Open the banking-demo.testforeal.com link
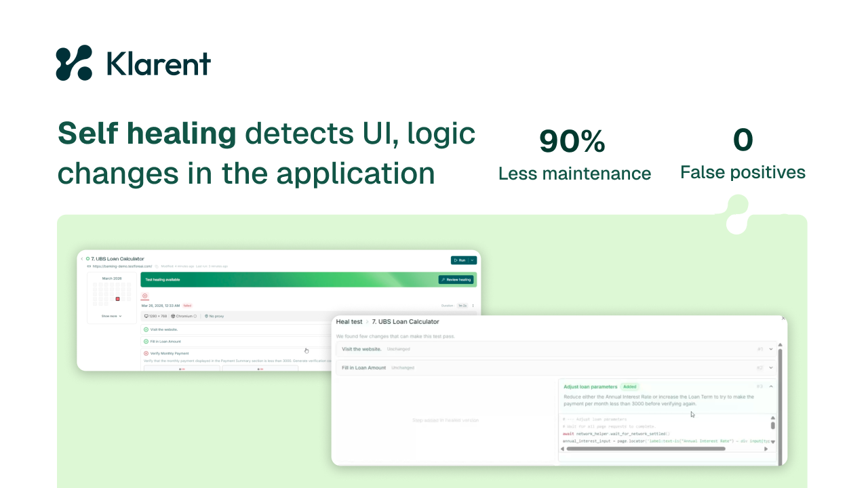 [122, 266]
